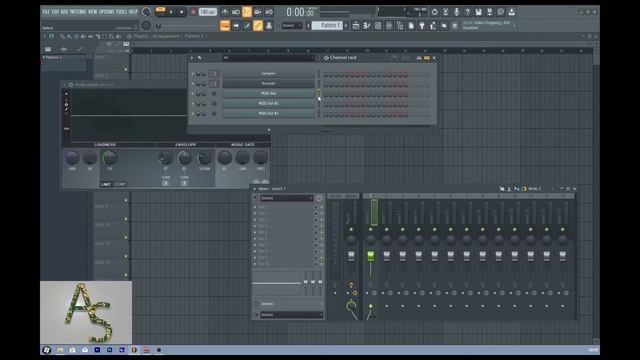
Task: Click the Play button in the transport
Action: (171, 12)
